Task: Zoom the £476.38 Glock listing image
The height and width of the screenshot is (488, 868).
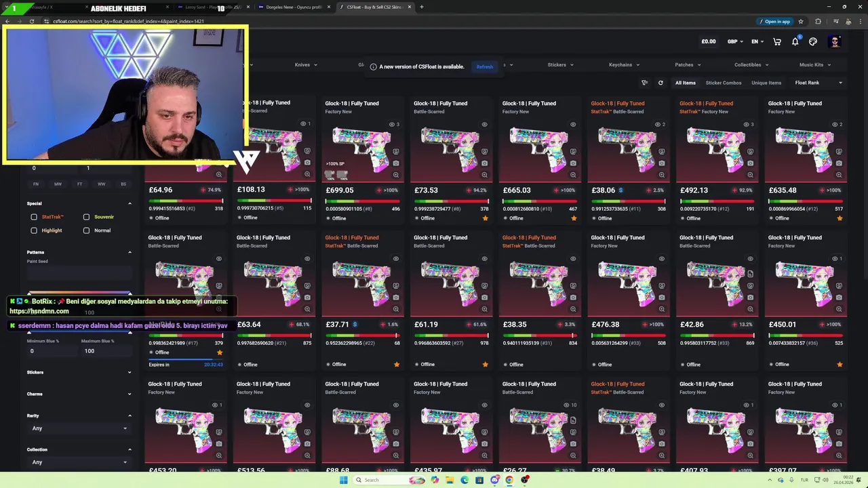Action: pyautogui.click(x=662, y=309)
